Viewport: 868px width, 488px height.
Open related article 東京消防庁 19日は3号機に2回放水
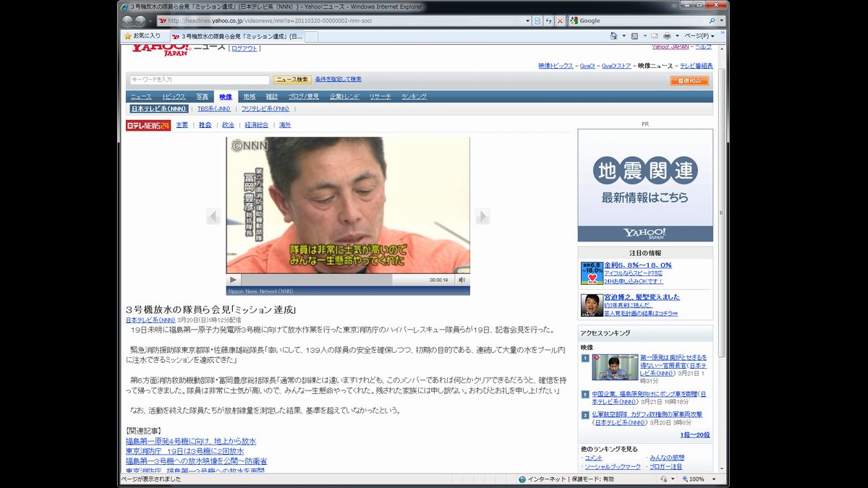(x=185, y=451)
